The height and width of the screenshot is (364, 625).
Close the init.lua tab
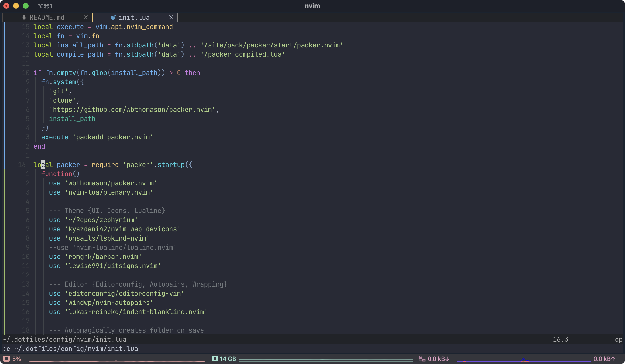tap(171, 18)
